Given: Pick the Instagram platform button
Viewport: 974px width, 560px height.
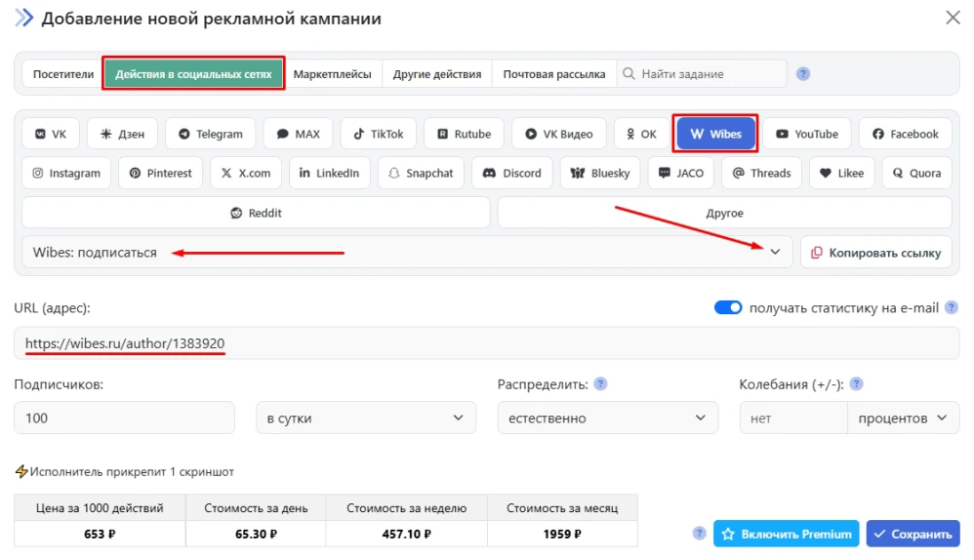Looking at the screenshot, I should click(66, 173).
